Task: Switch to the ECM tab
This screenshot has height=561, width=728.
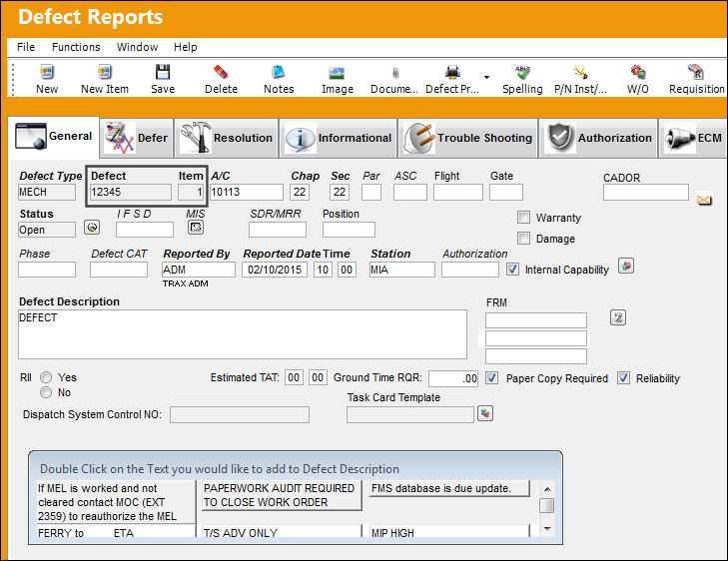Action: click(693, 138)
